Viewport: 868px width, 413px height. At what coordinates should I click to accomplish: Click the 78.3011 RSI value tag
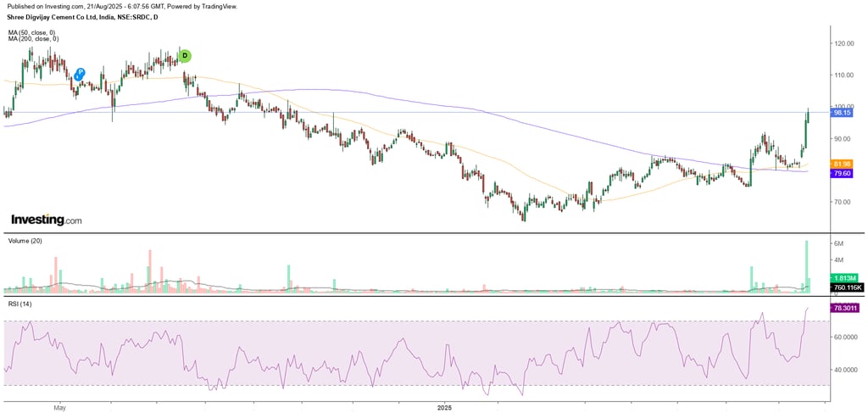click(845, 307)
